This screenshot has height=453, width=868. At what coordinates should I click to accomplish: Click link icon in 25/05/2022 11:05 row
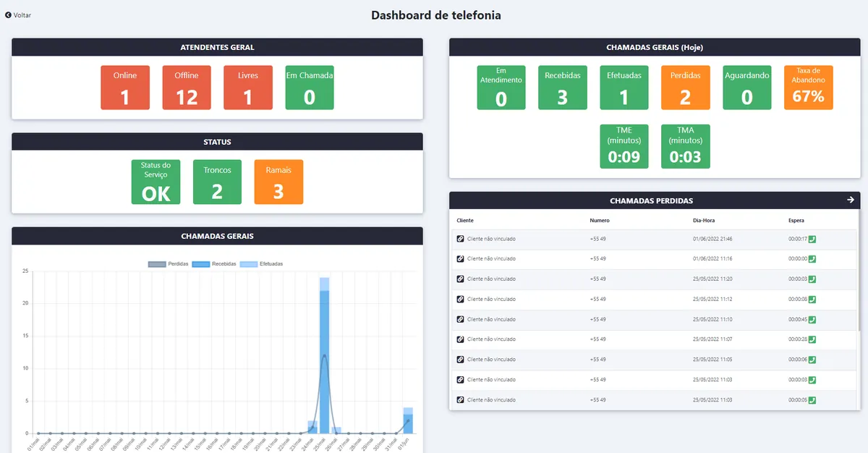pos(460,360)
